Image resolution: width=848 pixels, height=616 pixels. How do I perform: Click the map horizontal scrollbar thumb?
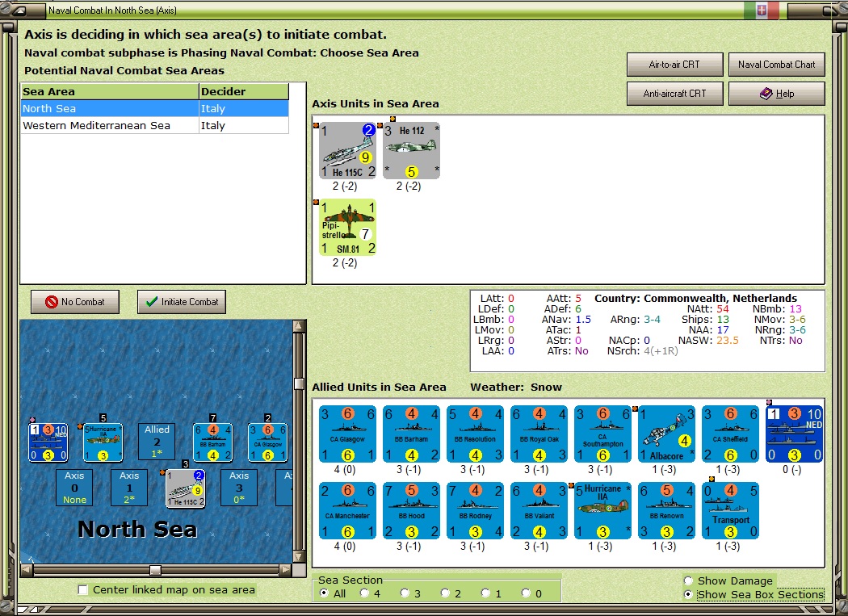155,570
